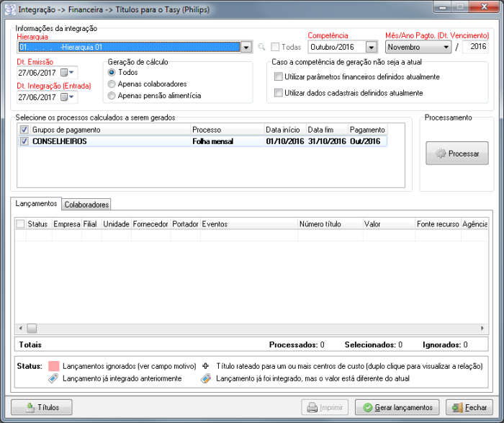Image resolution: width=504 pixels, height=423 pixels.
Task: Click the Processar gear button
Action: pos(455,154)
